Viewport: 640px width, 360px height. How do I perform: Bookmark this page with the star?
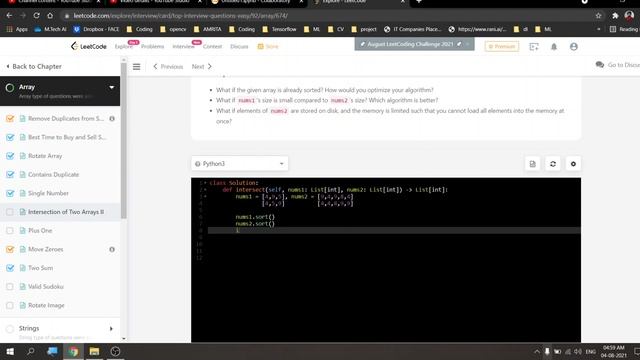(x=598, y=16)
